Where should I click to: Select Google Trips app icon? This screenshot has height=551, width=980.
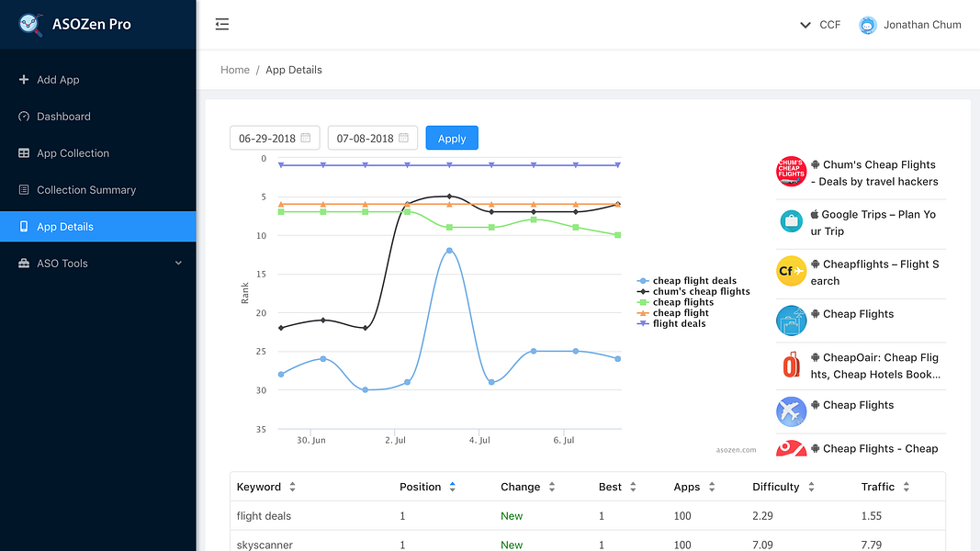click(791, 221)
